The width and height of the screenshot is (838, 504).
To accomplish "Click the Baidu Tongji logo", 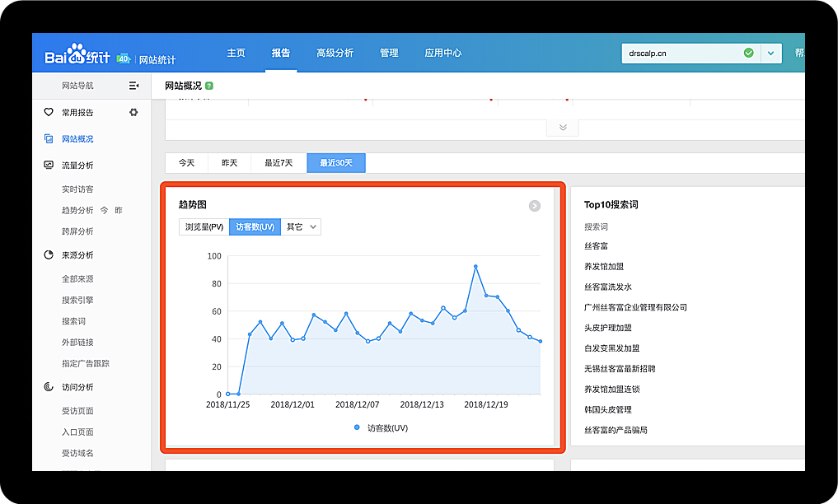I will point(78,56).
